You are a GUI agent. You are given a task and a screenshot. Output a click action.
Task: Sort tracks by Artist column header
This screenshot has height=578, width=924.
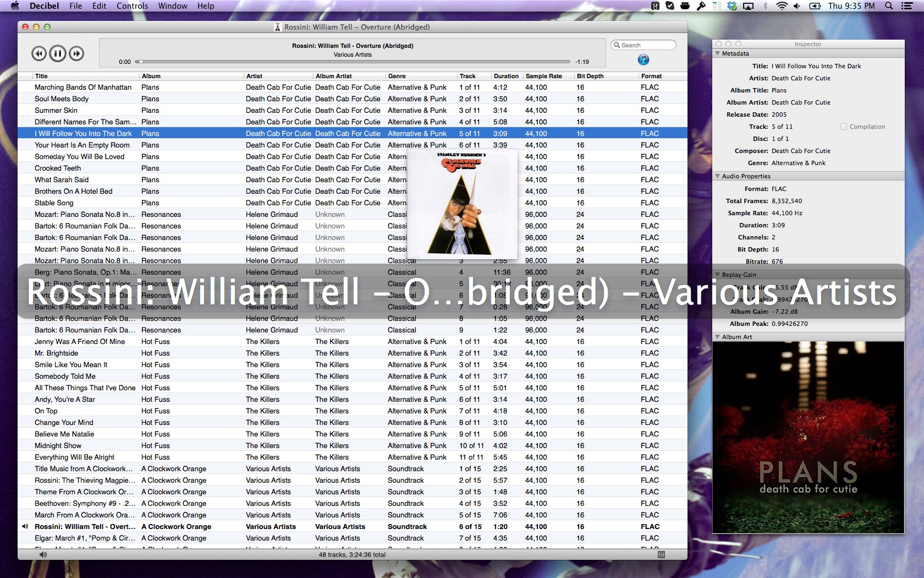pos(278,76)
